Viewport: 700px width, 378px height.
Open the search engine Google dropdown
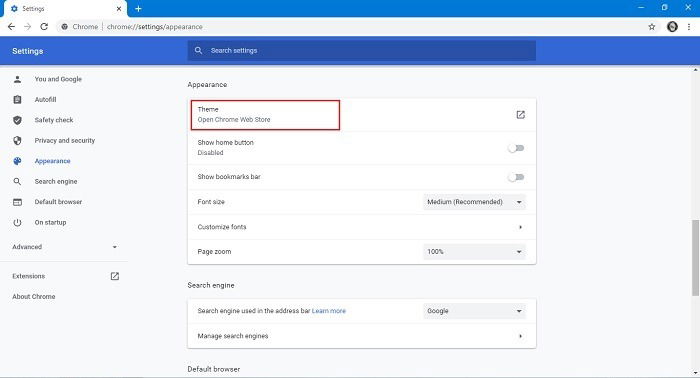(474, 311)
